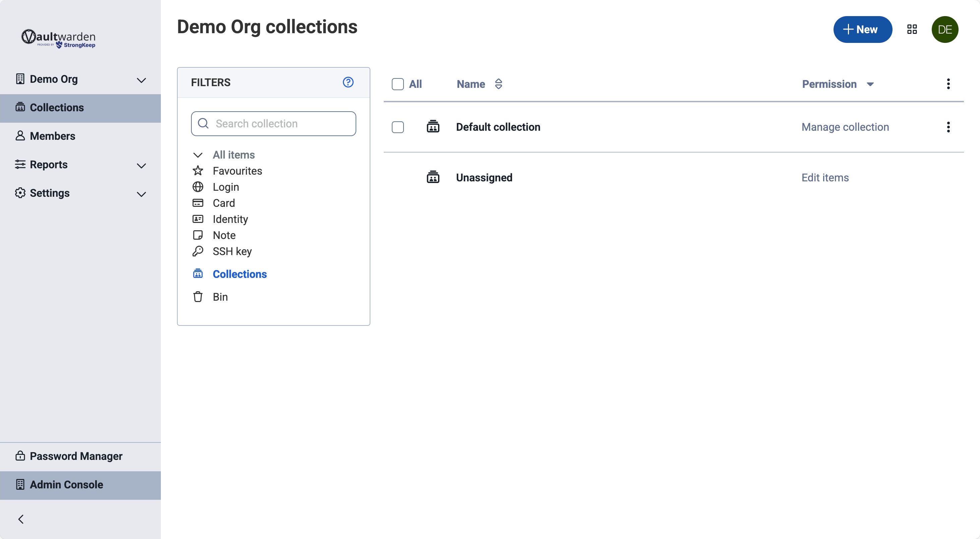The width and height of the screenshot is (980, 539).
Task: Click the Bin trash filter
Action: click(220, 297)
